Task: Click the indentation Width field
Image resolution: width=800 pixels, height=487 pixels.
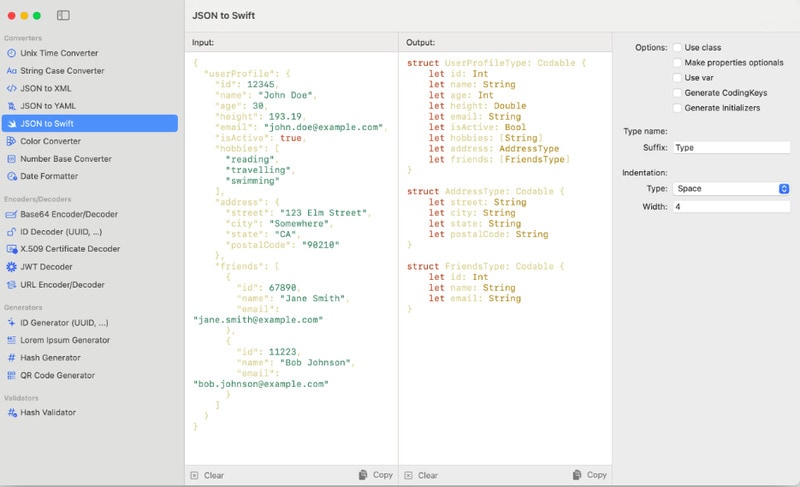Action: point(731,207)
